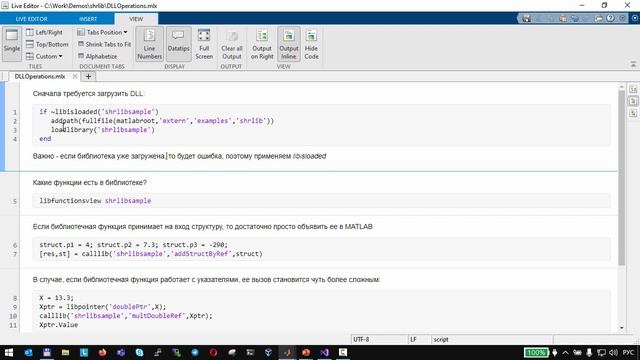Click paste icon in quick access toolbar
Image resolution: width=640 pixels, height=360 pixels.
pyautogui.click(x=563, y=18)
